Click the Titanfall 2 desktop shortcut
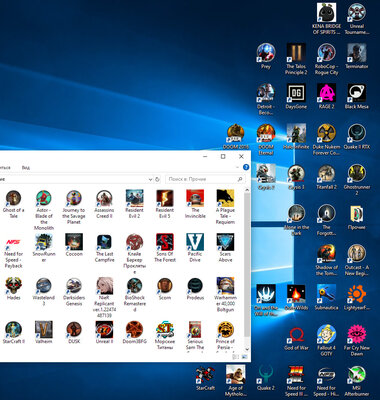 [x=326, y=177]
